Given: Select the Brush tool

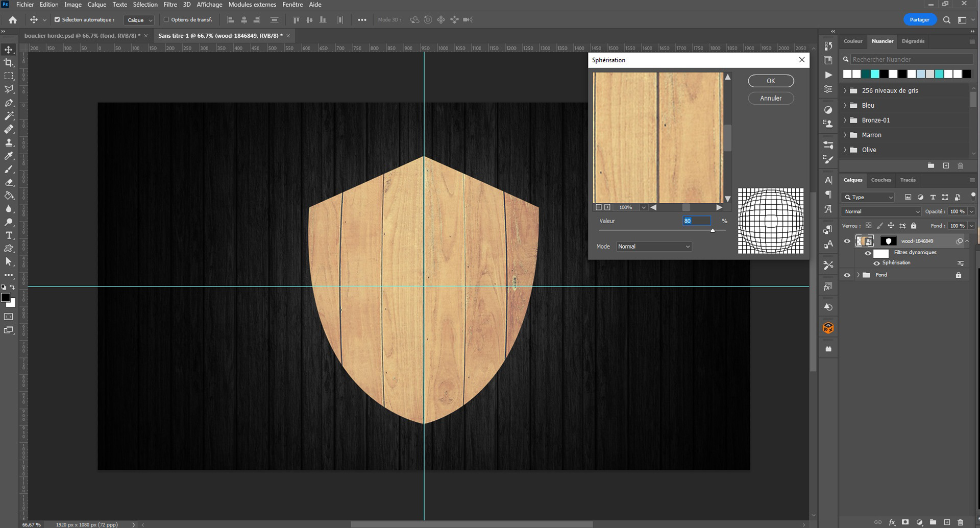Looking at the screenshot, I should coord(9,169).
